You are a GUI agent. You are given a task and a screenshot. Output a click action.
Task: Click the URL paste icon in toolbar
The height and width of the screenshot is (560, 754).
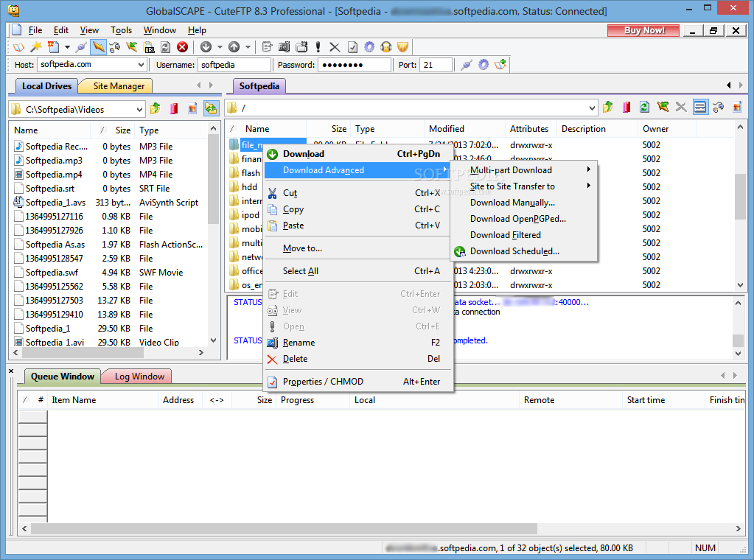[x=150, y=47]
